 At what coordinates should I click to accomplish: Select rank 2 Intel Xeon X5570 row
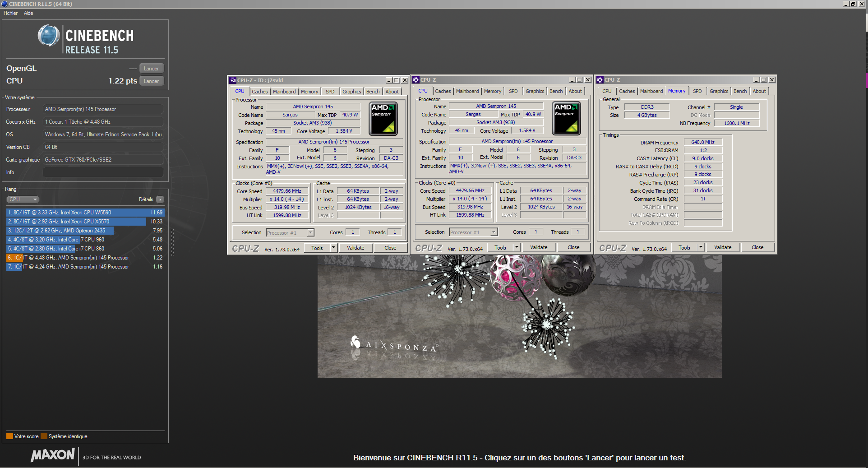coord(85,222)
